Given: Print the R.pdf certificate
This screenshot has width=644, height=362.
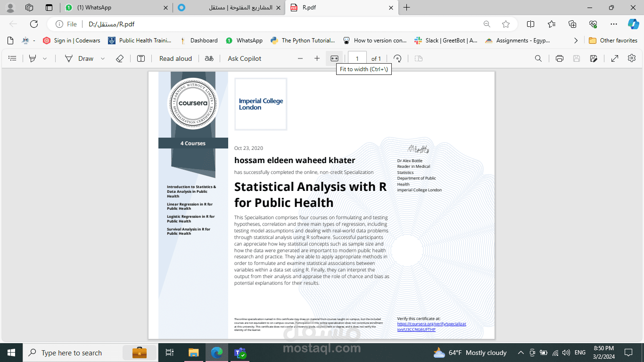Looking at the screenshot, I should (x=559, y=58).
